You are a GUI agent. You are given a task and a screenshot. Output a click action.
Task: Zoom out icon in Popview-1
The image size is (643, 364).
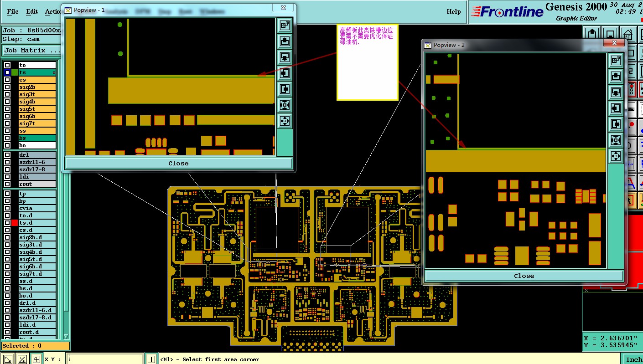point(285,121)
